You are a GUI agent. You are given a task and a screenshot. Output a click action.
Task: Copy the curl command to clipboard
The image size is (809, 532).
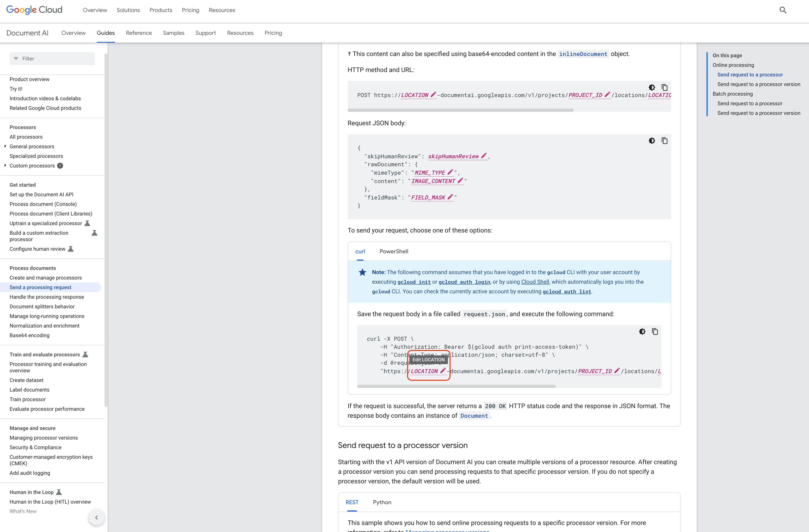[x=655, y=332]
